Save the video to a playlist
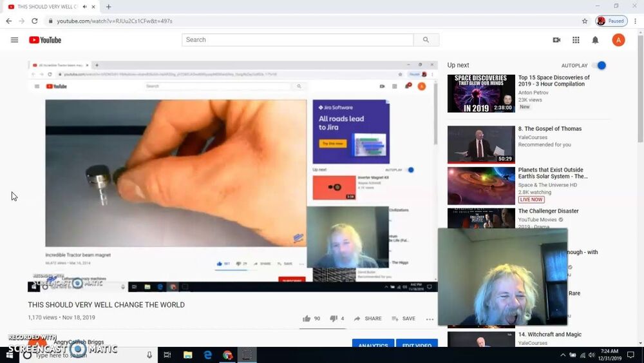The image size is (644, 363). click(x=403, y=319)
